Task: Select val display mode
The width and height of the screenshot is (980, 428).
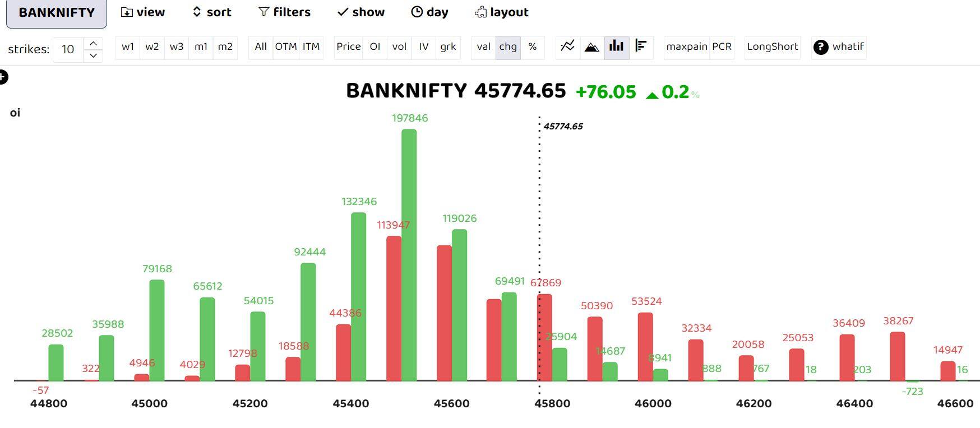Action: point(484,47)
